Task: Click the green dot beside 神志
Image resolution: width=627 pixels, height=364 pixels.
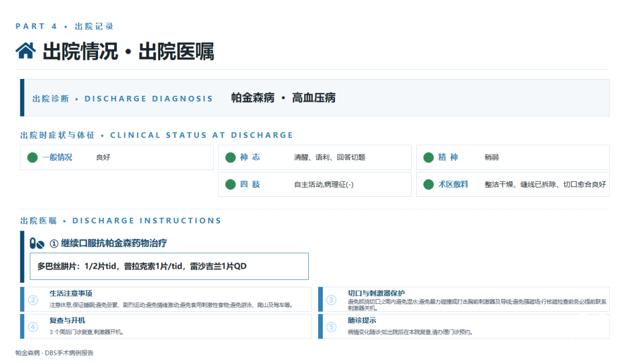Action: 230,157
